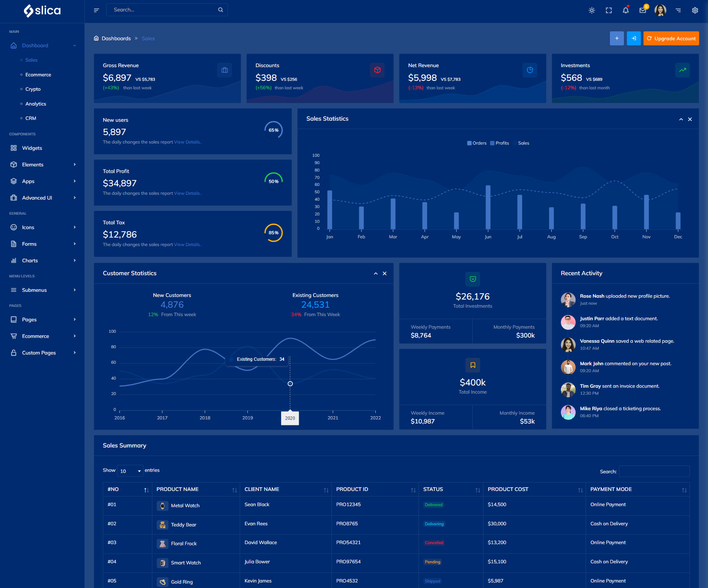This screenshot has height=588, width=708.
Task: Toggle the light/dark theme sun icon
Action: [x=592, y=10]
